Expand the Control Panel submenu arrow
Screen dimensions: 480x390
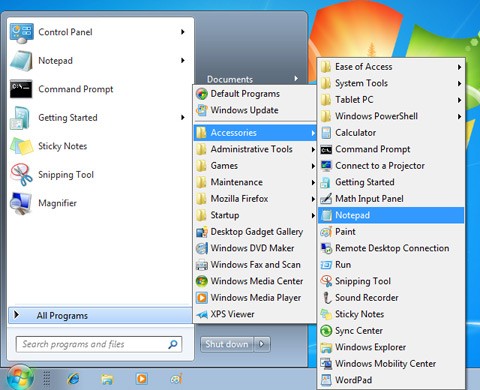(x=183, y=32)
